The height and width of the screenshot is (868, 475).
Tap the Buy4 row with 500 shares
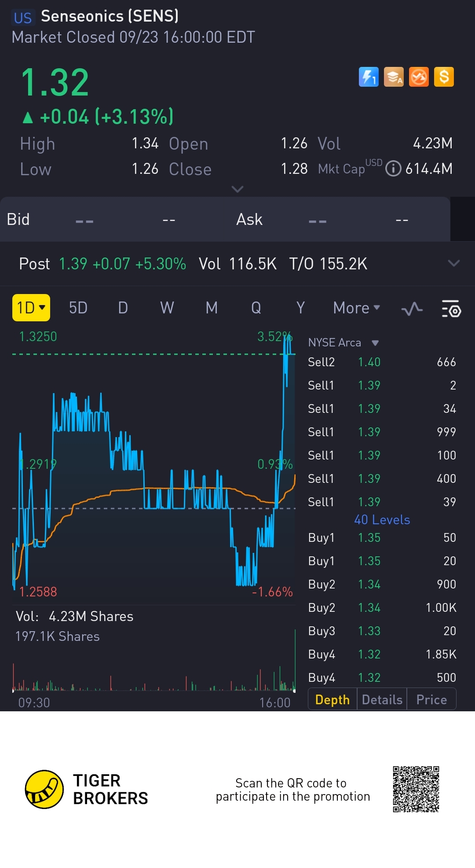tap(382, 677)
